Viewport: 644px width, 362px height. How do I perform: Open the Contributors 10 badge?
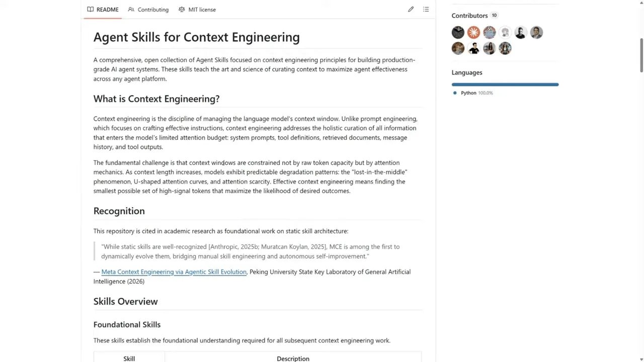pyautogui.click(x=494, y=15)
